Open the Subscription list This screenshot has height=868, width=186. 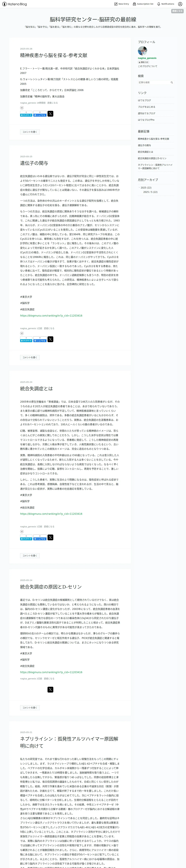[143, 4]
